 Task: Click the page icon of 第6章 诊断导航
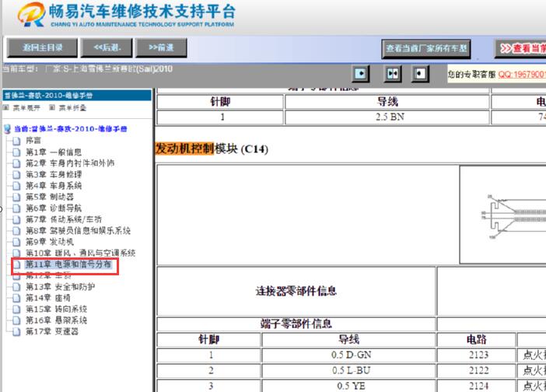coord(16,208)
